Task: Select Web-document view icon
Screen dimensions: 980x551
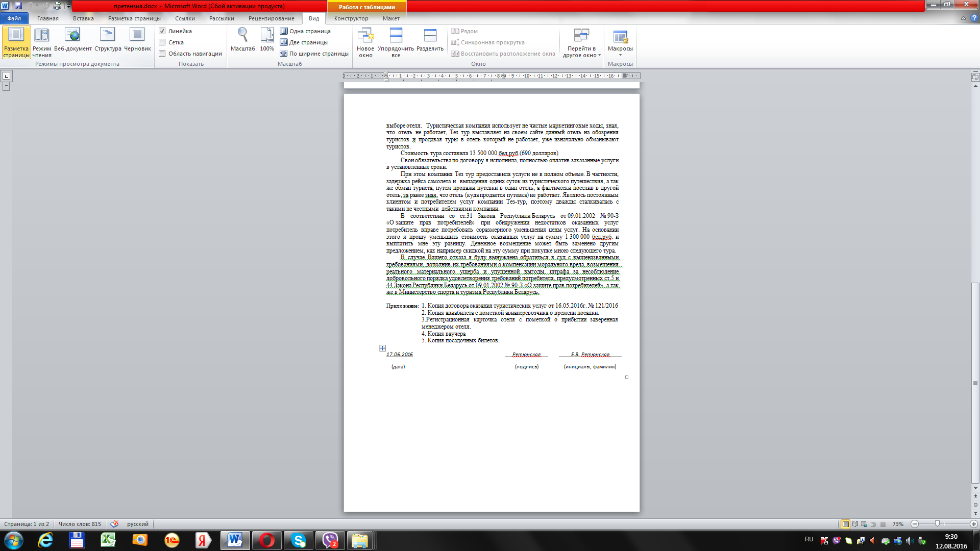Action: click(72, 41)
